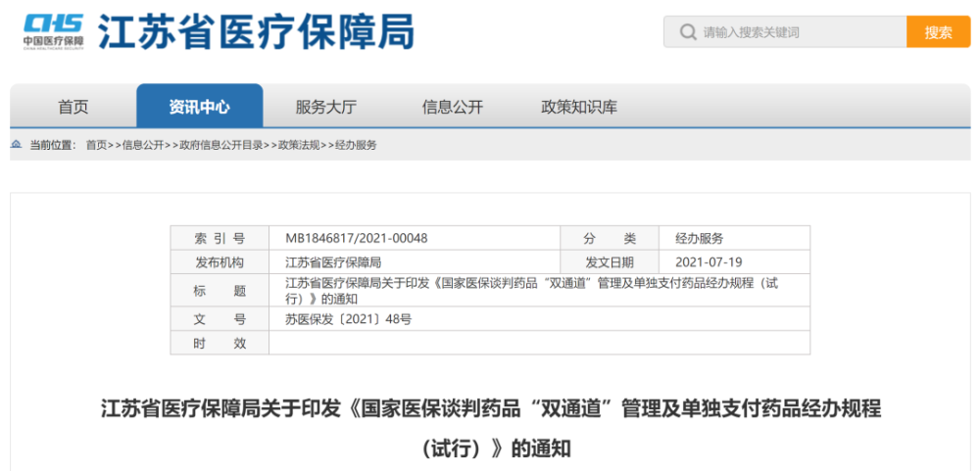Click the orange 搜索 button

tap(938, 32)
